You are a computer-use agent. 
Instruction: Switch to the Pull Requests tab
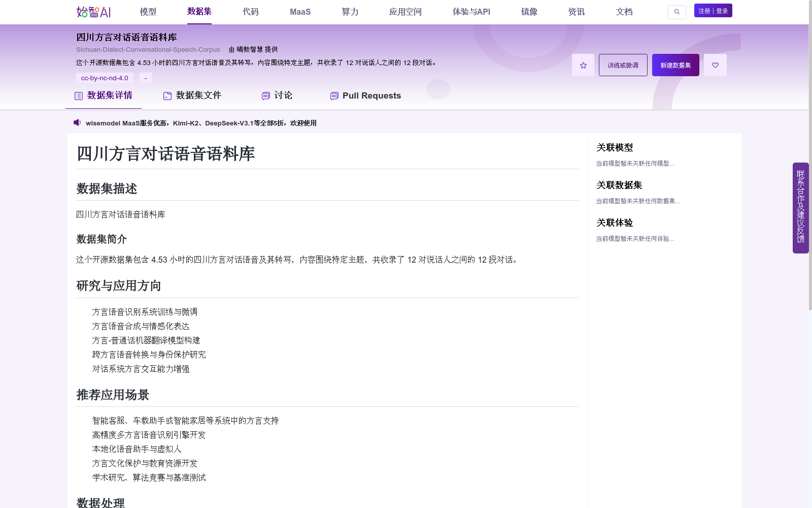click(371, 96)
